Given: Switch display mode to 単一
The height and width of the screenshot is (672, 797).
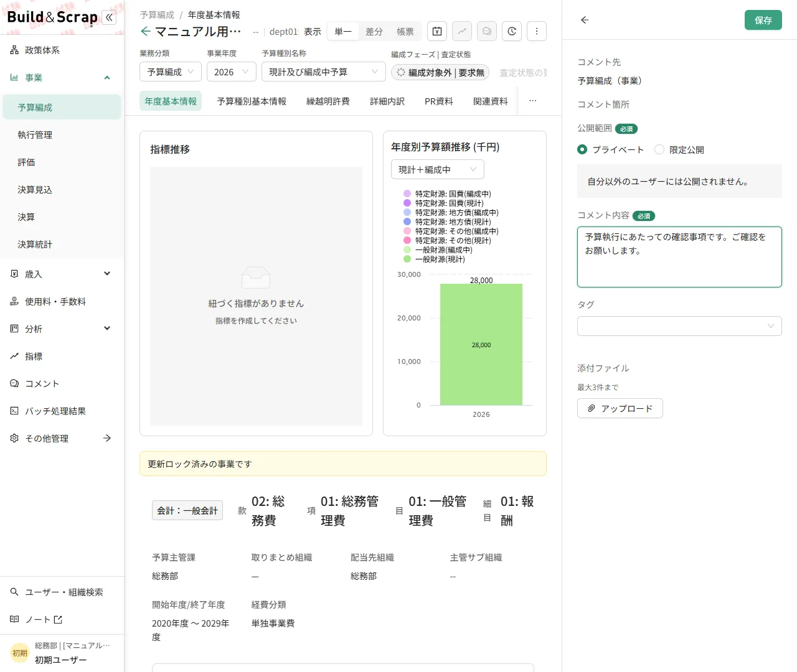Looking at the screenshot, I should (343, 31).
